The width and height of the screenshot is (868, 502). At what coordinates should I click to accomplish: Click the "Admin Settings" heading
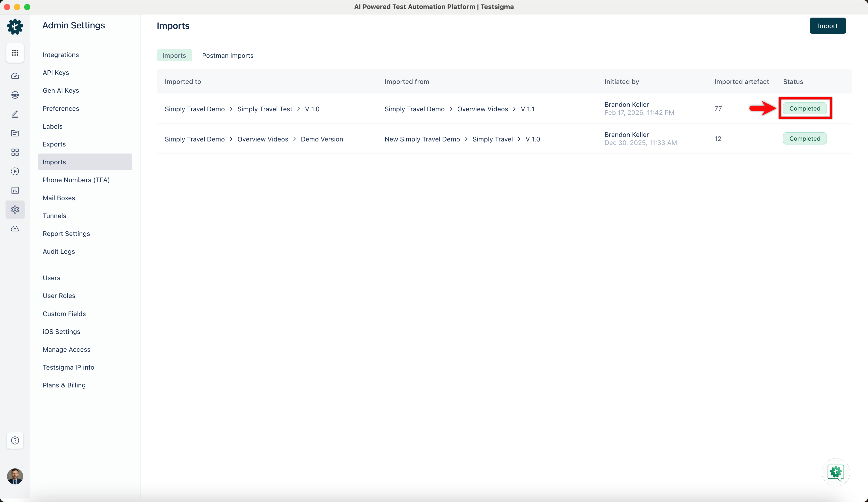click(x=73, y=25)
